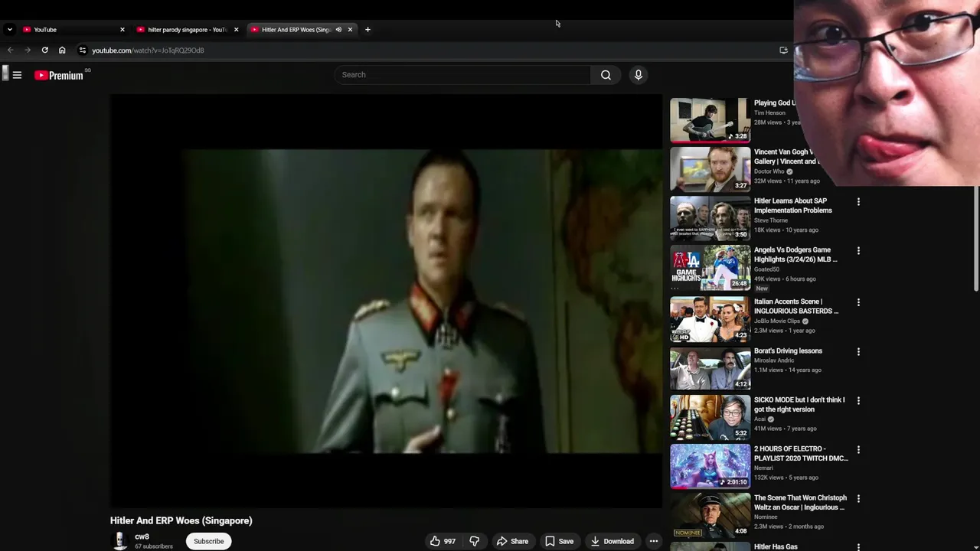This screenshot has height=551, width=980.
Task: Dislike the video with thumbs down
Action: click(x=475, y=541)
